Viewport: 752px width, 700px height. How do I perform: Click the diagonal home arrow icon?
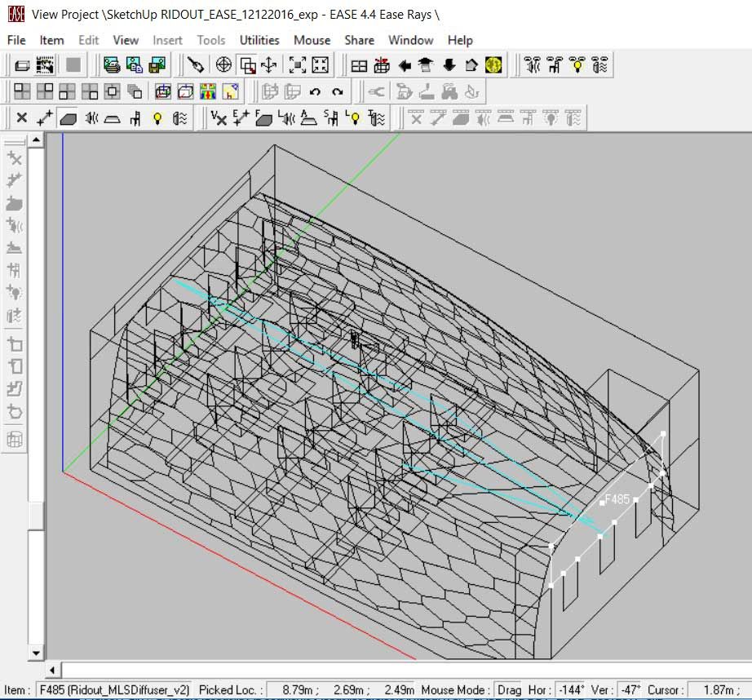(471, 64)
